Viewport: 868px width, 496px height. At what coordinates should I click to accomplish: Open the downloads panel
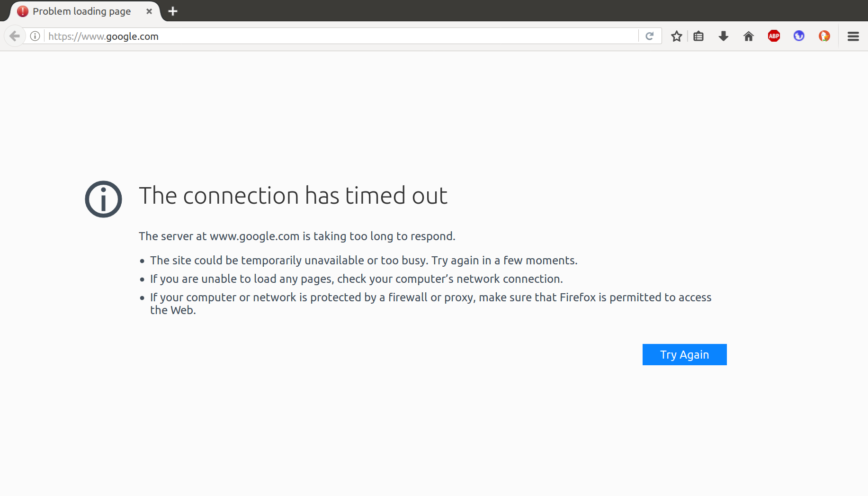coord(723,36)
